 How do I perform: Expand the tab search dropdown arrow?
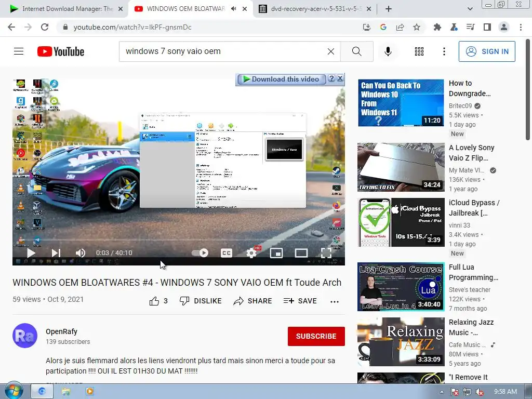point(470,9)
